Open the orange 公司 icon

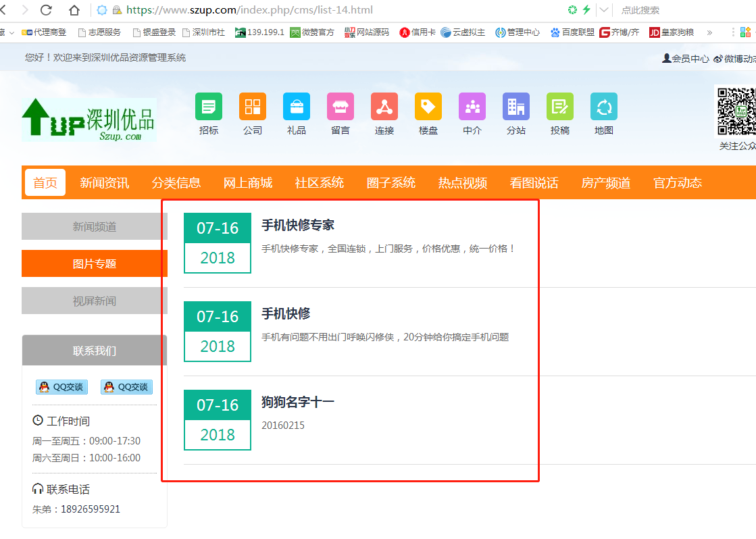pyautogui.click(x=253, y=107)
